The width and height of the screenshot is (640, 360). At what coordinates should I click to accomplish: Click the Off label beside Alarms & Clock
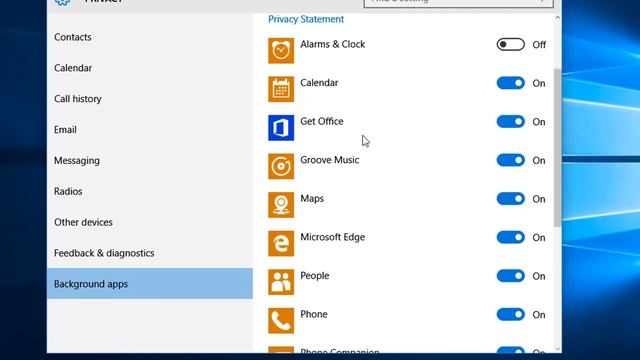(x=539, y=45)
